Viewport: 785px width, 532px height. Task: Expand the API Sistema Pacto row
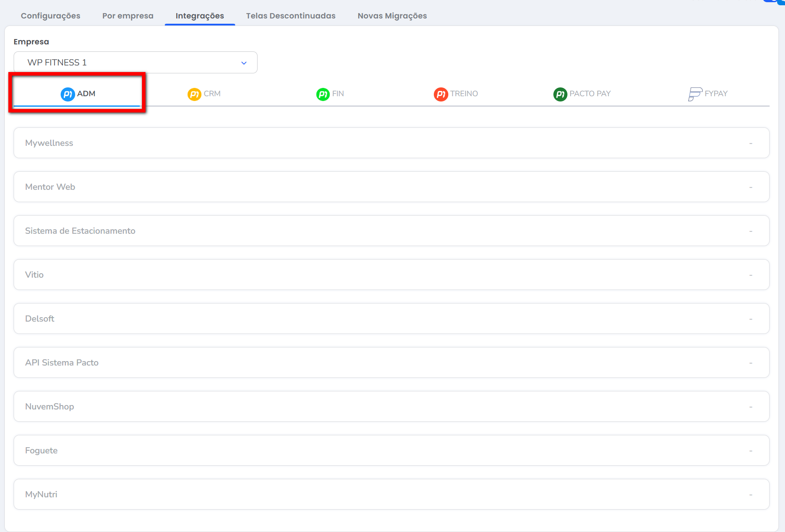tap(391, 362)
